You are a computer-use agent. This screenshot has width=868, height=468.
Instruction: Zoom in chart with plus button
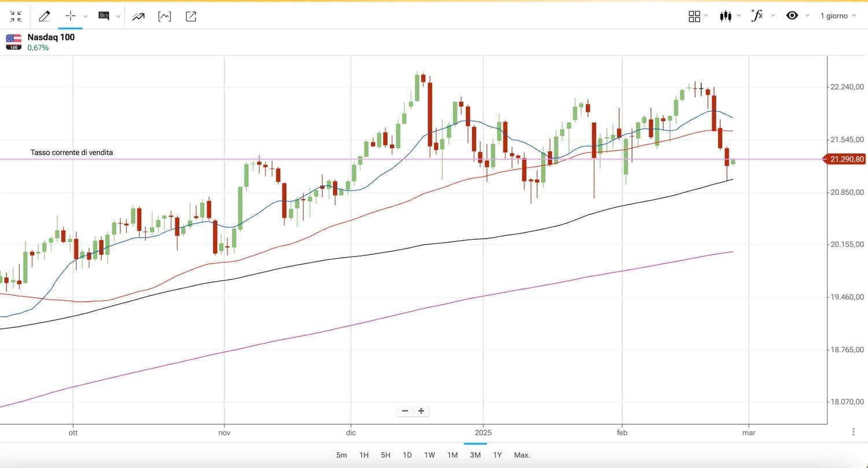click(421, 411)
